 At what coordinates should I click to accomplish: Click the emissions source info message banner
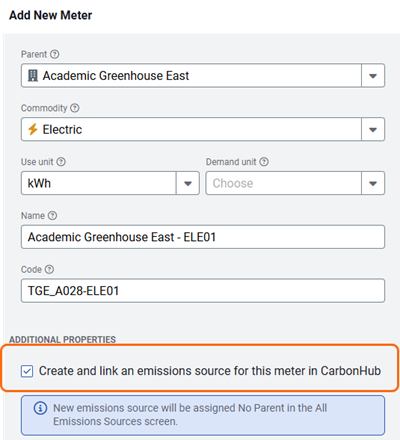coord(203,415)
